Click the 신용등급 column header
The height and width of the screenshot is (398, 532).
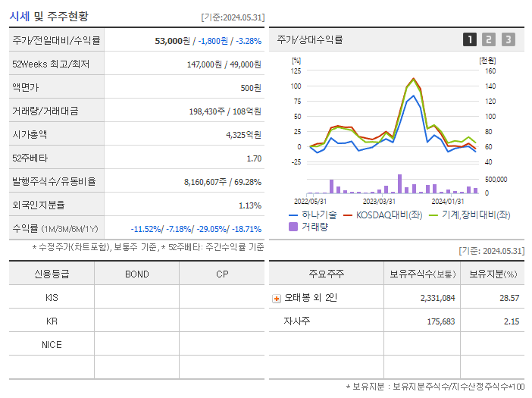52,274
